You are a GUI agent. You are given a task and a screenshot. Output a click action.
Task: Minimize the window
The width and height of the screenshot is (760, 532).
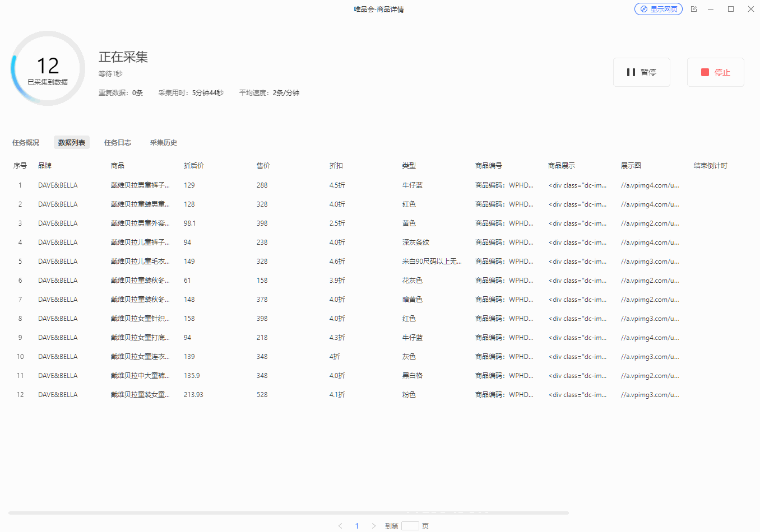[x=711, y=9]
